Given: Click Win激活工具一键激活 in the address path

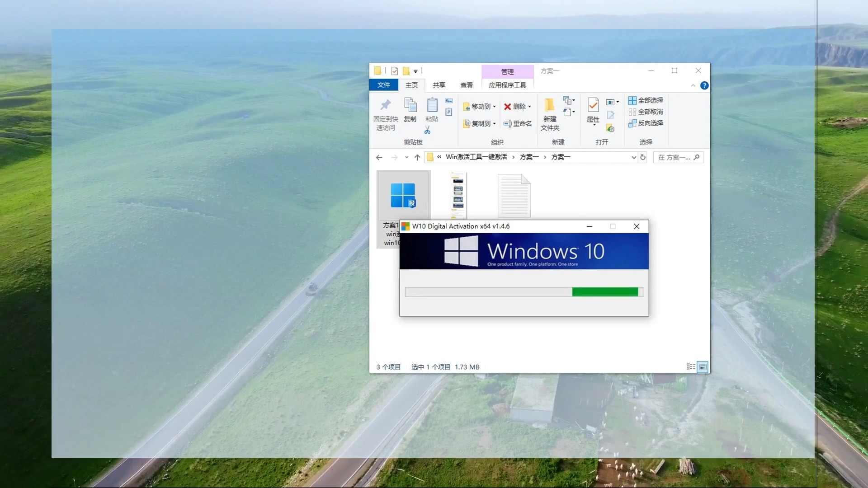Looking at the screenshot, I should coord(476,157).
